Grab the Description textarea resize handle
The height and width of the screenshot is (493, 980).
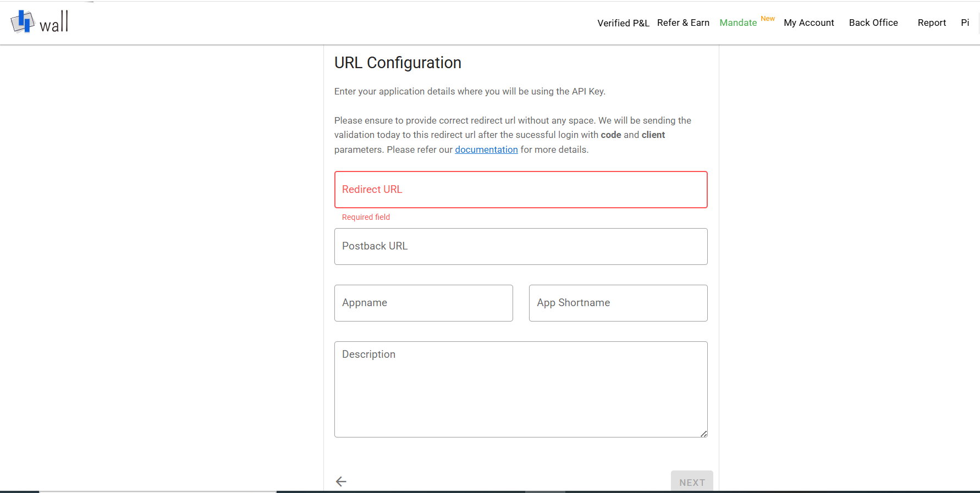pos(703,434)
